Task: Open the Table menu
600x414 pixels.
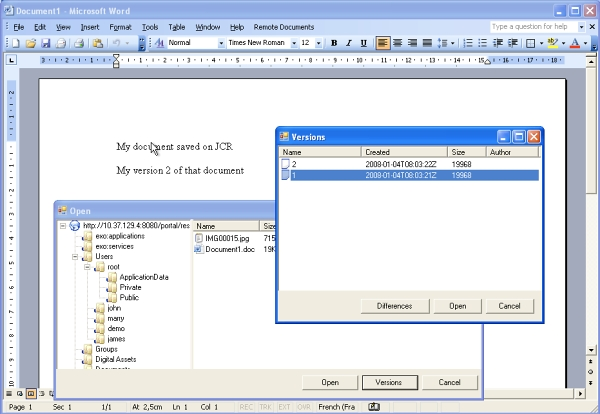Action: click(x=177, y=27)
